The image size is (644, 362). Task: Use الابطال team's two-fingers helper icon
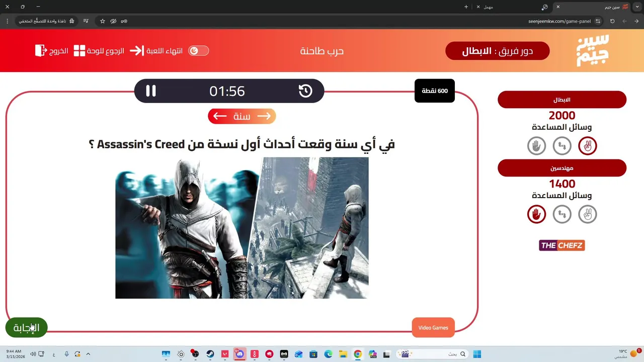(x=588, y=146)
